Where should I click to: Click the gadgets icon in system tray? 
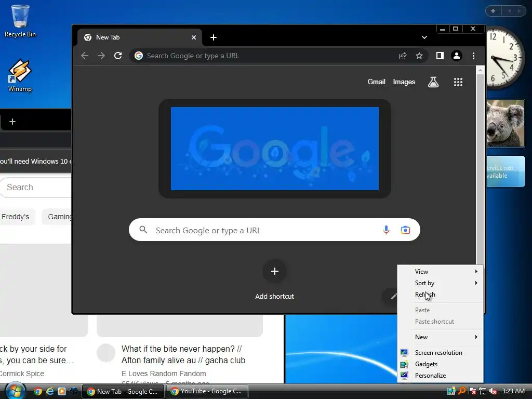click(451, 391)
